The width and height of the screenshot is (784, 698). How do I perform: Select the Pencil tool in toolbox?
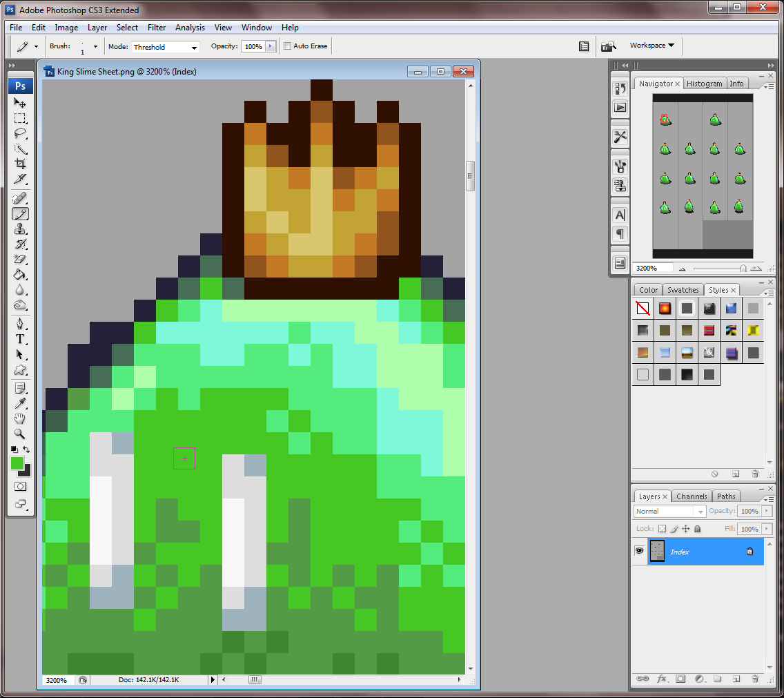pos(20,214)
